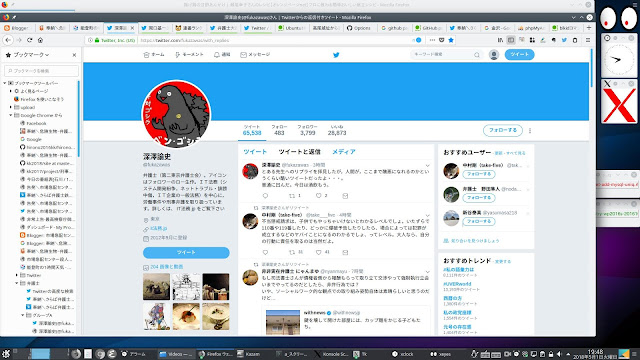
Task: Open the フォロワー 3,799 count
Action: pyautogui.click(x=307, y=130)
